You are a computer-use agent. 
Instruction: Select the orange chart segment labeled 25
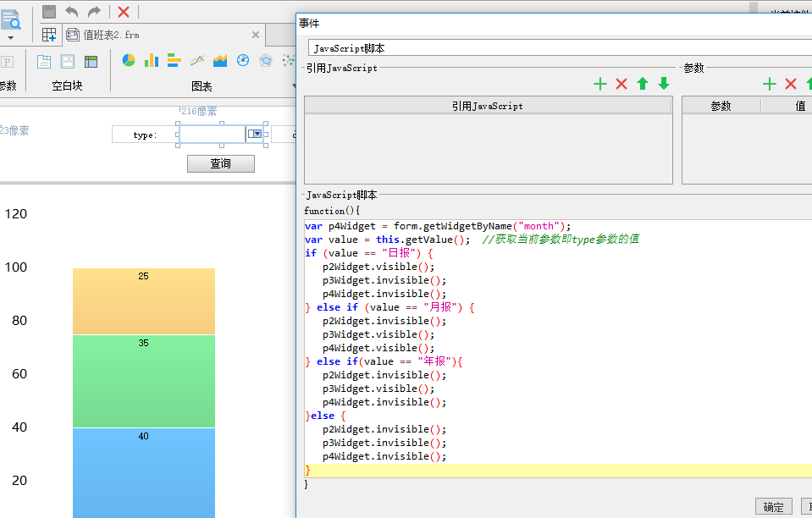[x=143, y=301]
